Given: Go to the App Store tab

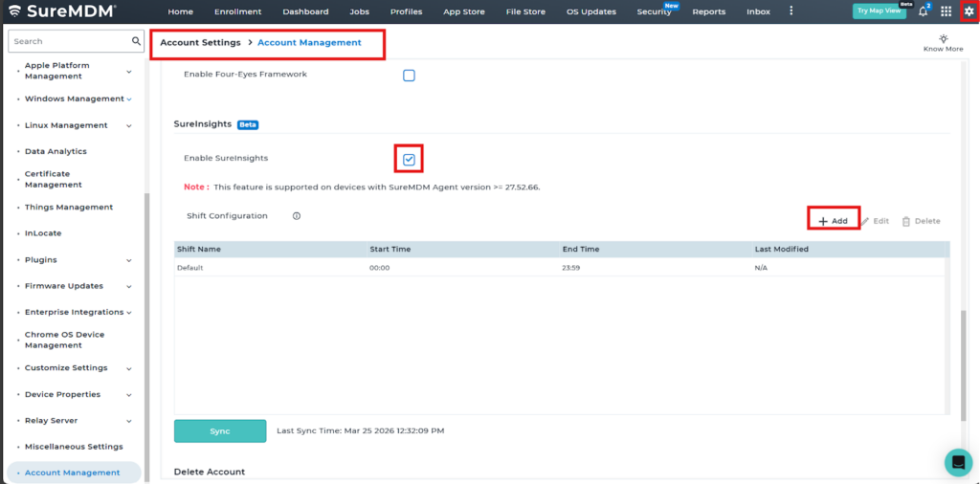Looking at the screenshot, I should pyautogui.click(x=463, y=11).
